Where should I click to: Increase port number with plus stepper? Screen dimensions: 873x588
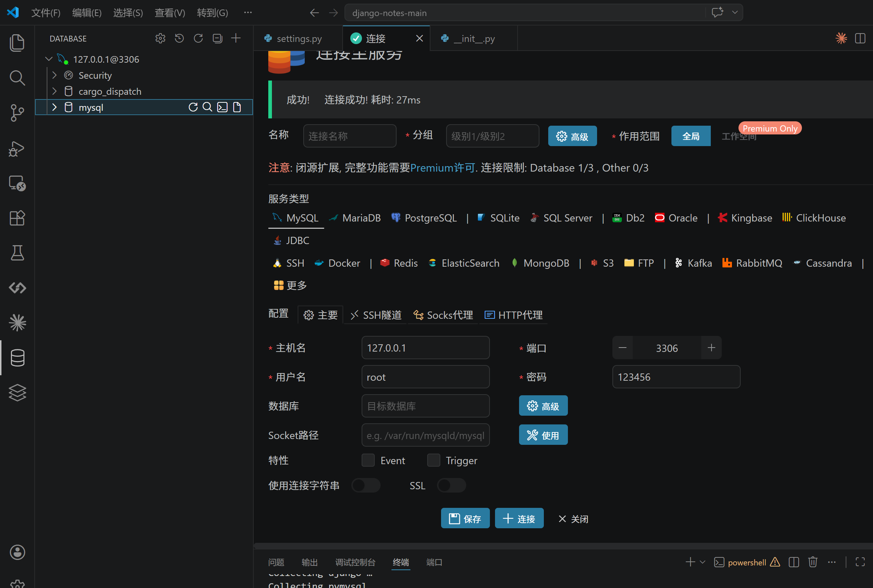pos(711,348)
